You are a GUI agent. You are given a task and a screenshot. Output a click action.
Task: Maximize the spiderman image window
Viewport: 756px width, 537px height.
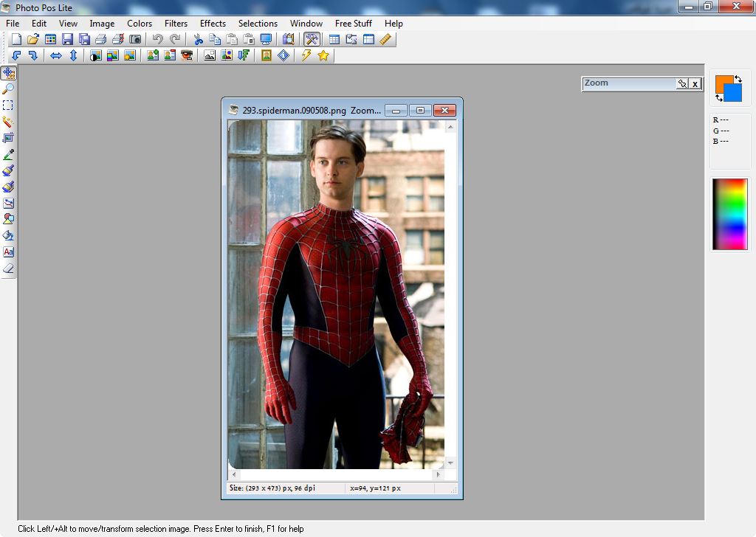(420, 111)
